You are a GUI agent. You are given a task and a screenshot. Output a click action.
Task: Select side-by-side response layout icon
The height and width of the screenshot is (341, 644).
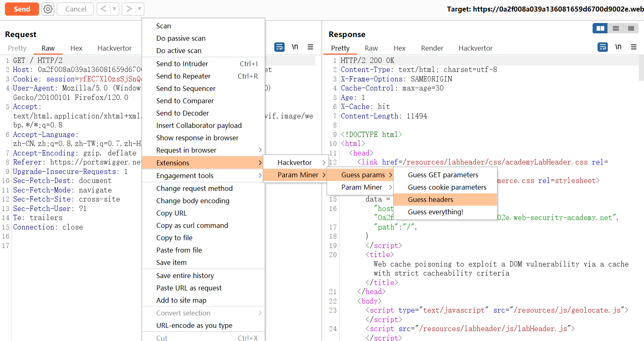click(600, 28)
